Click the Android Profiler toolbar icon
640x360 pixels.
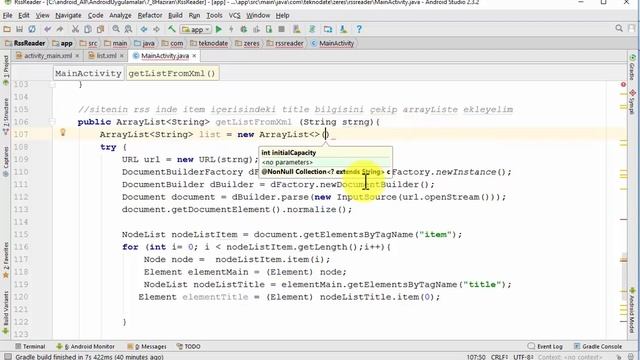[x=256, y=29]
